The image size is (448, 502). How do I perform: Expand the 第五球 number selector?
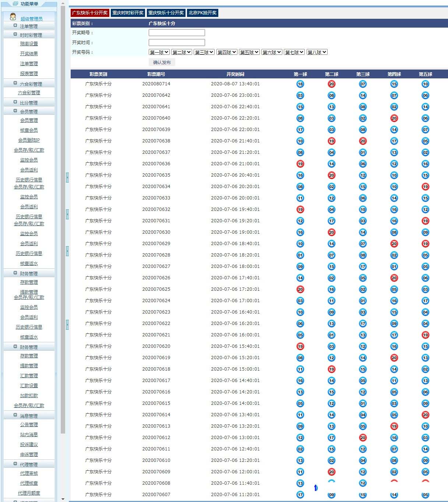[x=249, y=52]
